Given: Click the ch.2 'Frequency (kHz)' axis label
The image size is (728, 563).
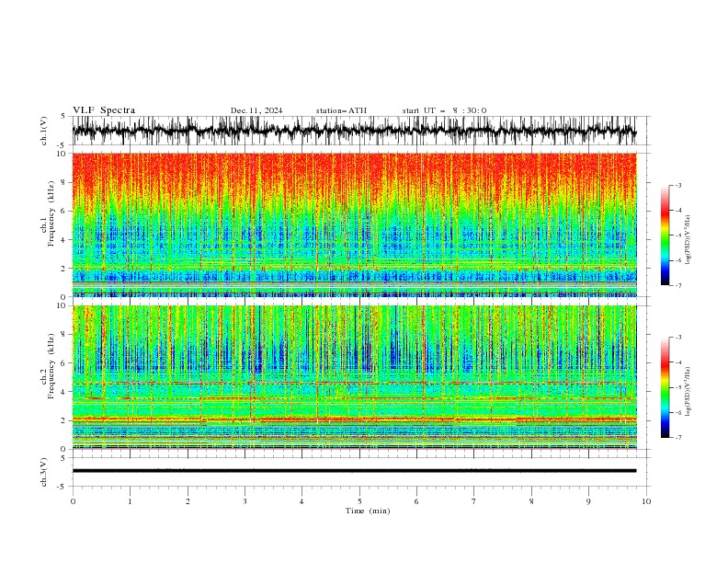Looking at the screenshot, I should click(x=51, y=366).
